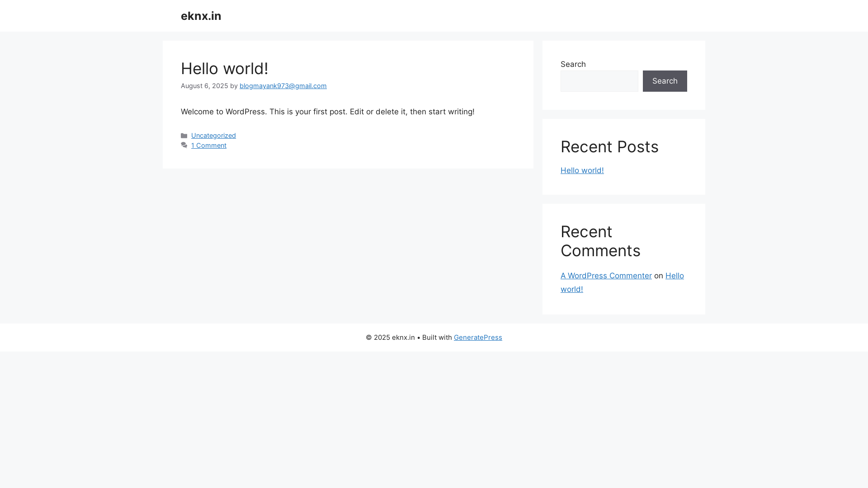The height and width of the screenshot is (488, 868).
Task: Open A WordPress Commenter link
Action: [606, 276]
